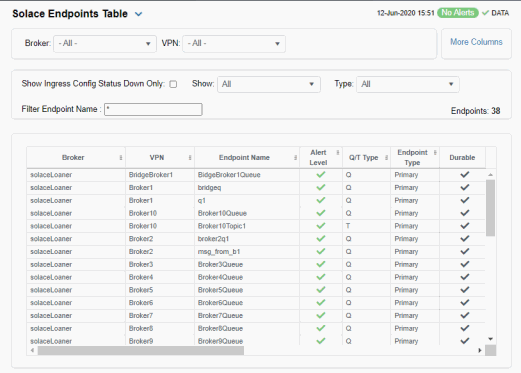Screen dimensions: 521x373
Task: Open the Broker filter dropdown
Action: click(x=105, y=44)
